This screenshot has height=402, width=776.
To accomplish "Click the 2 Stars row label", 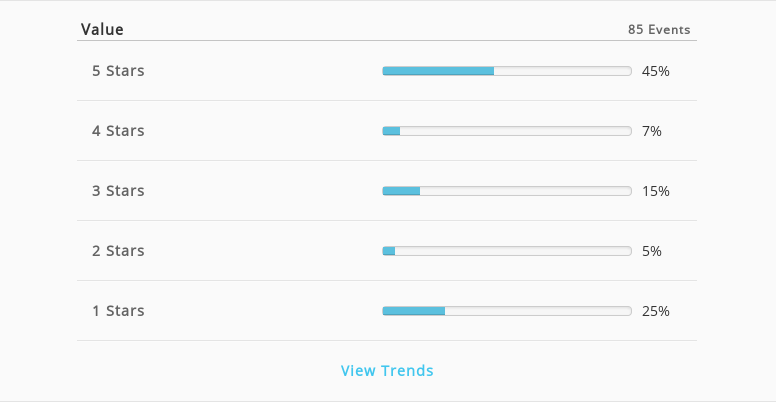I will [118, 251].
